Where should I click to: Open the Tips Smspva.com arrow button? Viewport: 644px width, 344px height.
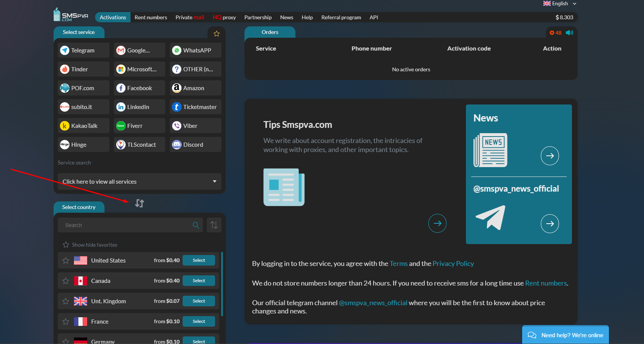point(437,223)
